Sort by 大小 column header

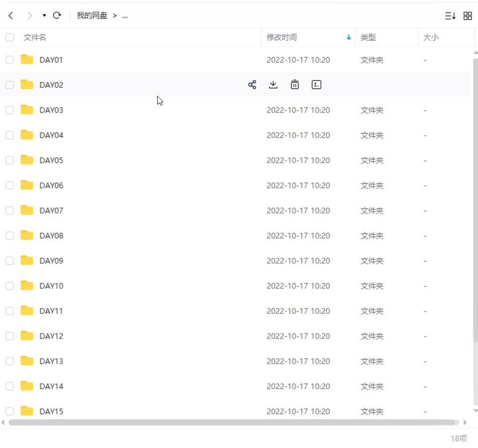pos(431,37)
